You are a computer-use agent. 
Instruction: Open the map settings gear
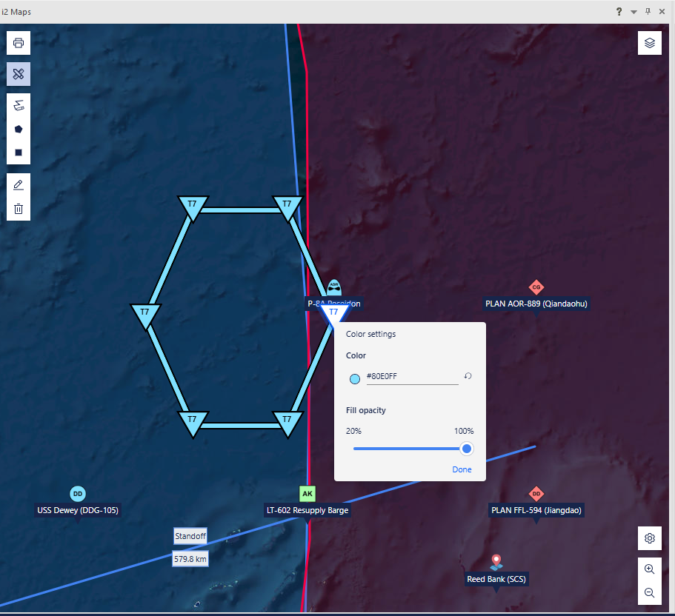pyautogui.click(x=650, y=538)
